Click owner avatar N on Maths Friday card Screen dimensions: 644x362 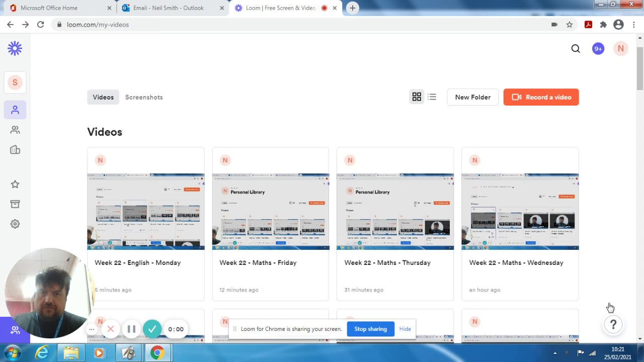click(225, 160)
